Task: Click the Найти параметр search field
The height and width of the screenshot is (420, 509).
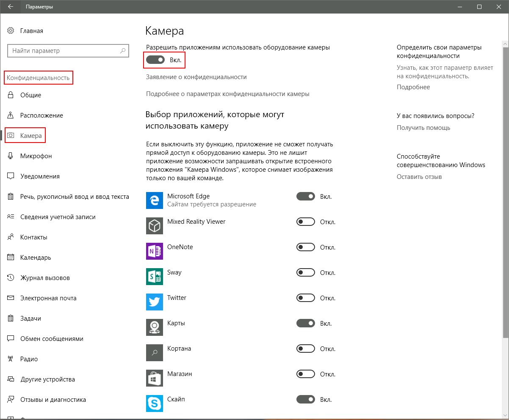Action: coord(68,51)
